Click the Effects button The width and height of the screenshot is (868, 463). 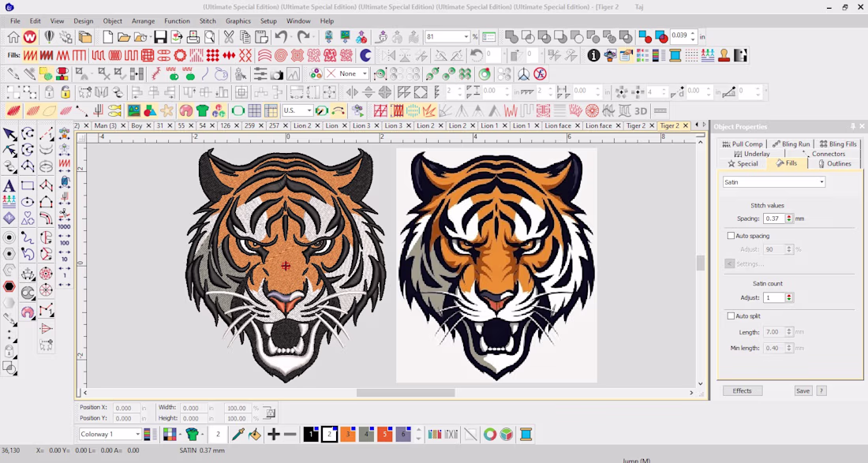[x=743, y=390]
